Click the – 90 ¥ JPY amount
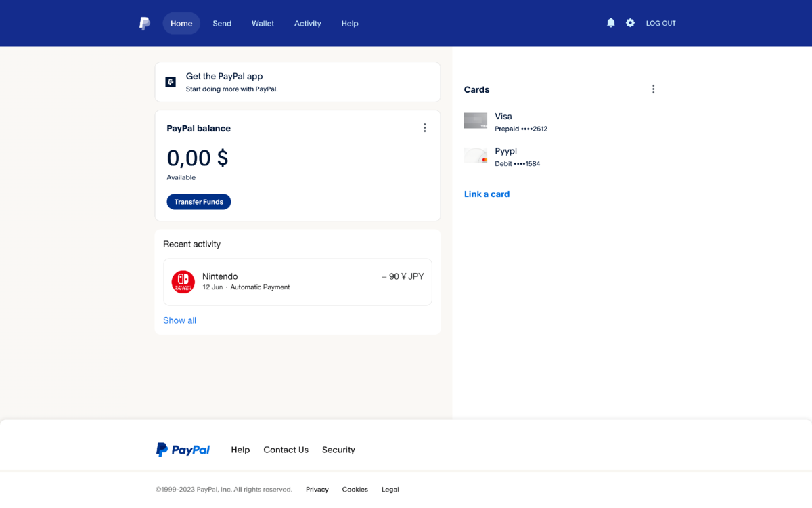 (403, 276)
